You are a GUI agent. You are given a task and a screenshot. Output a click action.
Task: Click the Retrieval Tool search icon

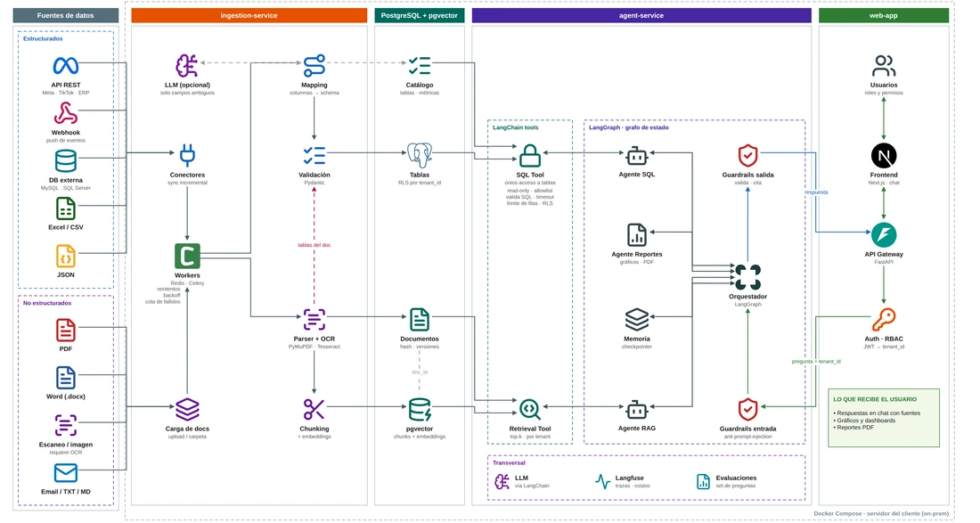pyautogui.click(x=530, y=410)
